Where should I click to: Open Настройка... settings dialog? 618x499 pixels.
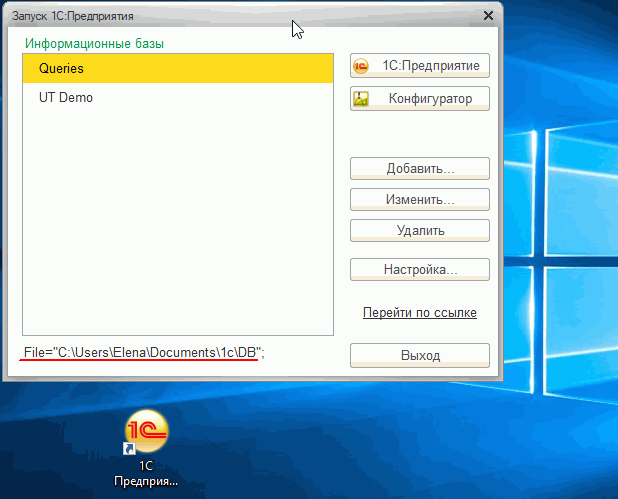click(420, 270)
